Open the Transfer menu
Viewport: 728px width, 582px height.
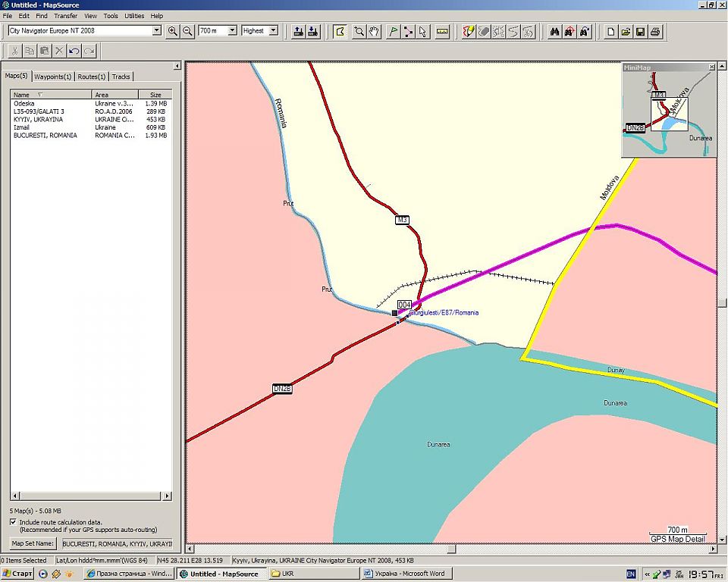[x=65, y=15]
